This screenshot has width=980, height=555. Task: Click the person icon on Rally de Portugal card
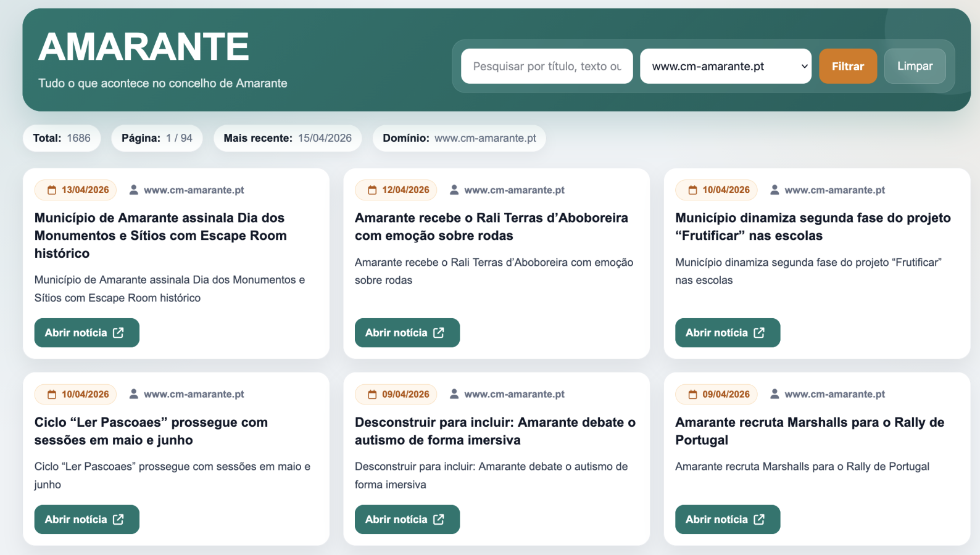point(774,394)
